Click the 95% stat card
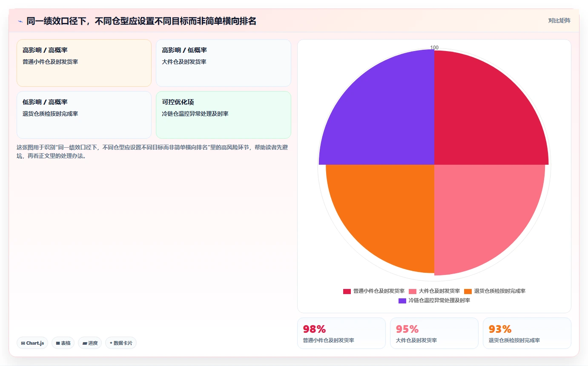Viewport: 588px width, 366px height. pyautogui.click(x=434, y=333)
